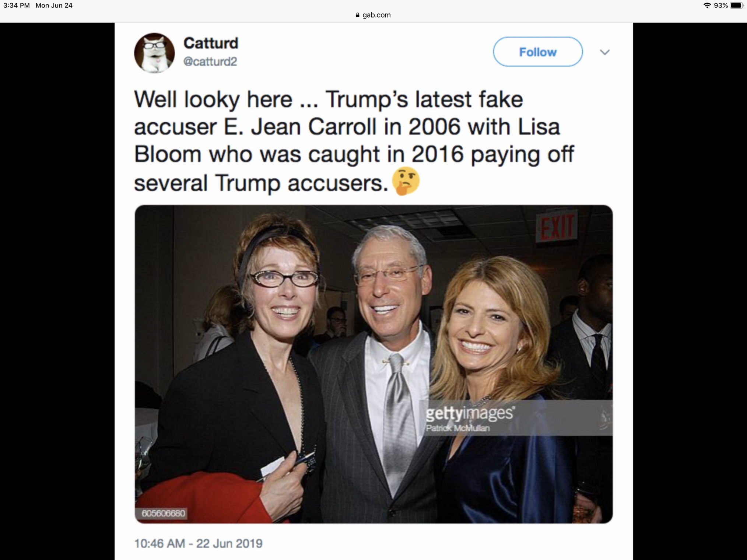Tap the Mon Jun 24 date
The width and height of the screenshot is (747, 560).
point(54,6)
